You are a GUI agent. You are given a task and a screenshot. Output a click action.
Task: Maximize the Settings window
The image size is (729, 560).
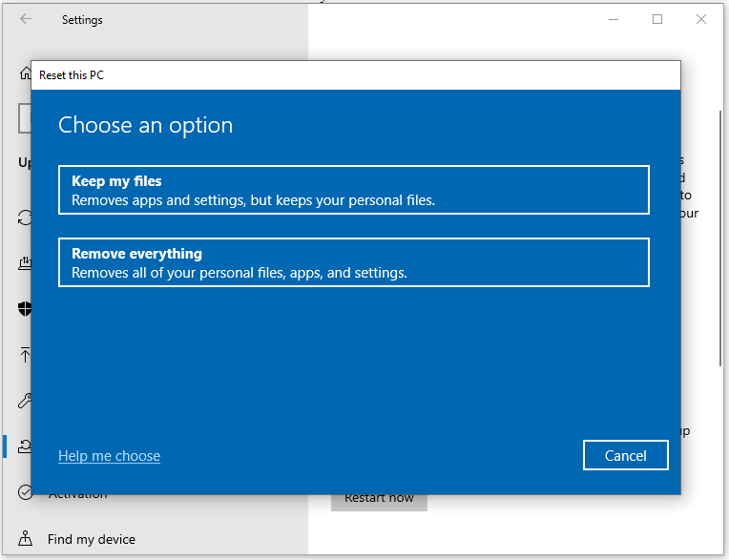coord(657,19)
